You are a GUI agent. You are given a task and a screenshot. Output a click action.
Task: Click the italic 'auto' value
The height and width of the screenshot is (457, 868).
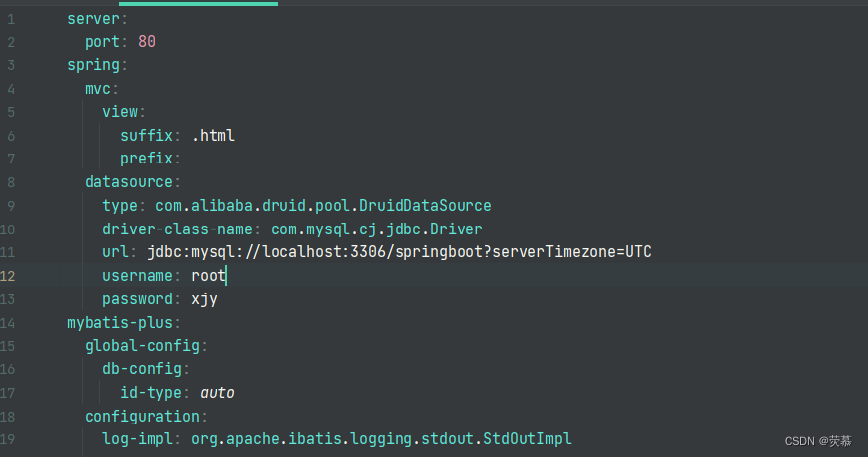point(217,393)
